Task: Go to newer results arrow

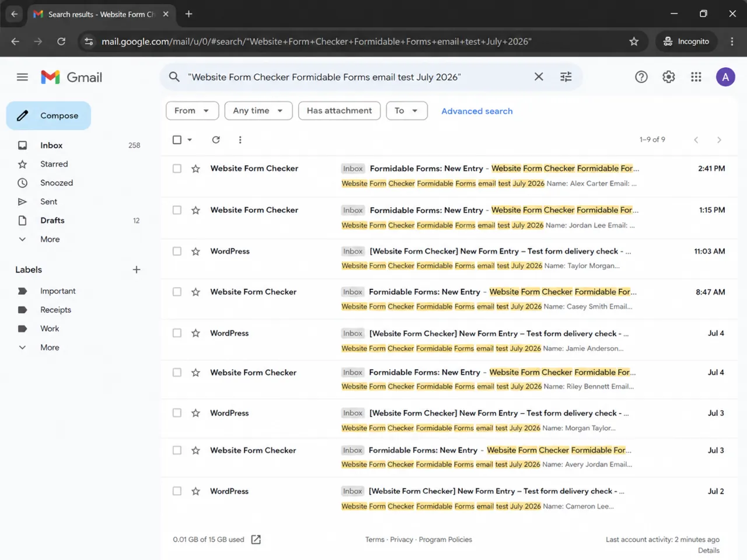Action: point(696,140)
